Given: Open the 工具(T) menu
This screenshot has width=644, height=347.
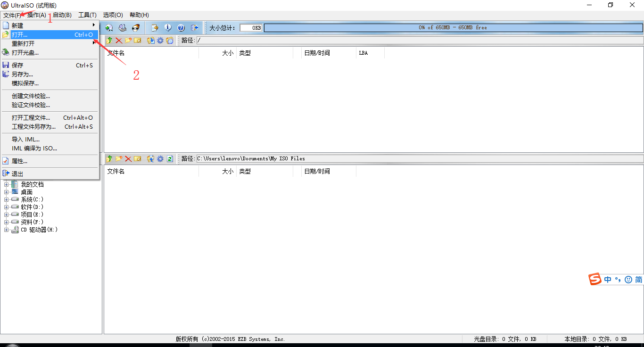Looking at the screenshot, I should pos(88,15).
